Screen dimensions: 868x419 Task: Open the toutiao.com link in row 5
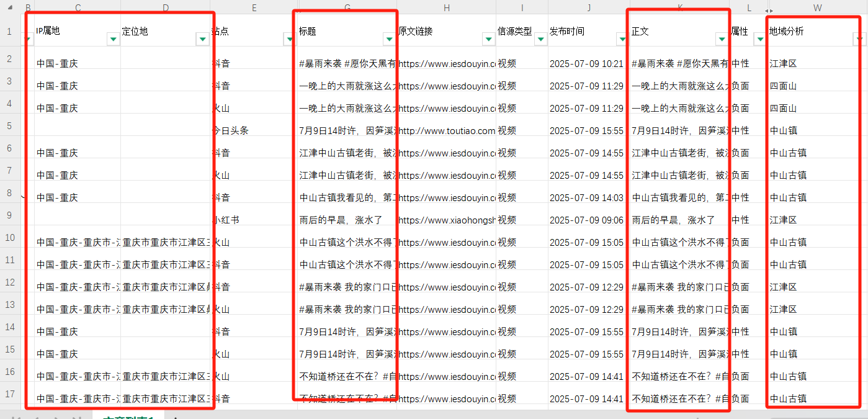coord(447,130)
